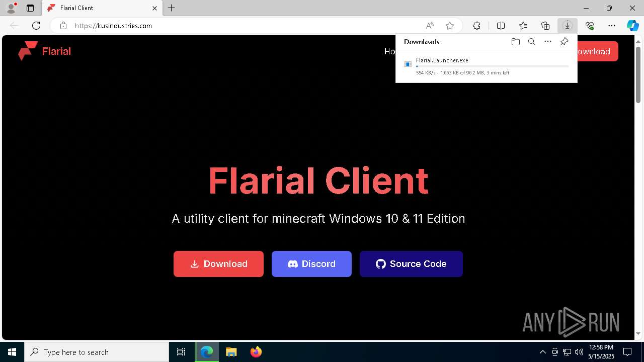View site information lock icon
This screenshot has width=644, height=362.
pyautogui.click(x=63, y=26)
